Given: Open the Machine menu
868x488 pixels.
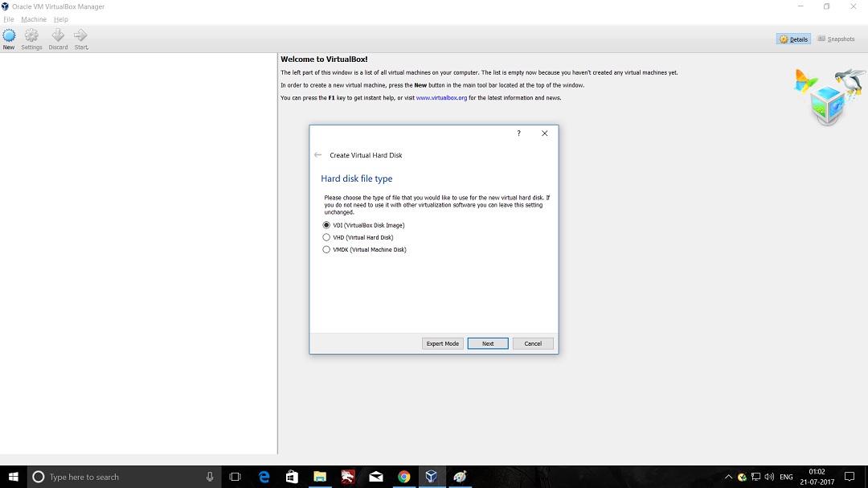Looking at the screenshot, I should pyautogui.click(x=34, y=19).
